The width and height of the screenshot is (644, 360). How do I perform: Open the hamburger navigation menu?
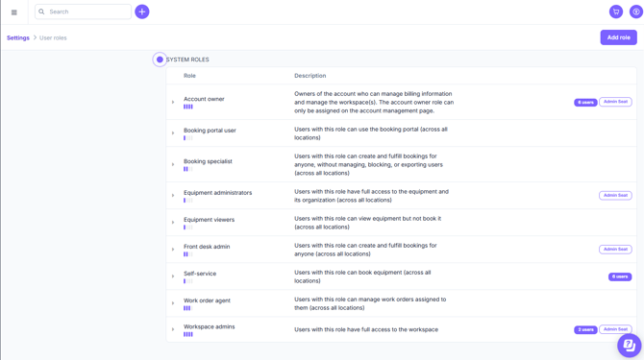[x=14, y=12]
